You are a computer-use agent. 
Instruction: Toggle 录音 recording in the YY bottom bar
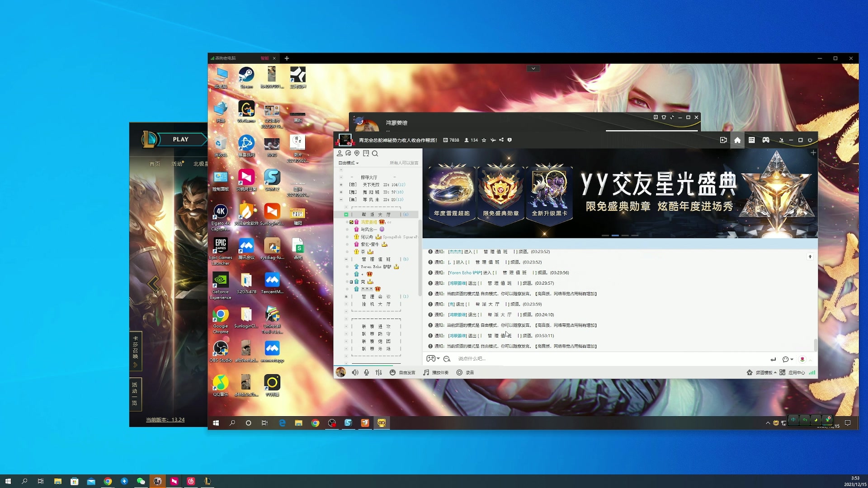tap(465, 372)
